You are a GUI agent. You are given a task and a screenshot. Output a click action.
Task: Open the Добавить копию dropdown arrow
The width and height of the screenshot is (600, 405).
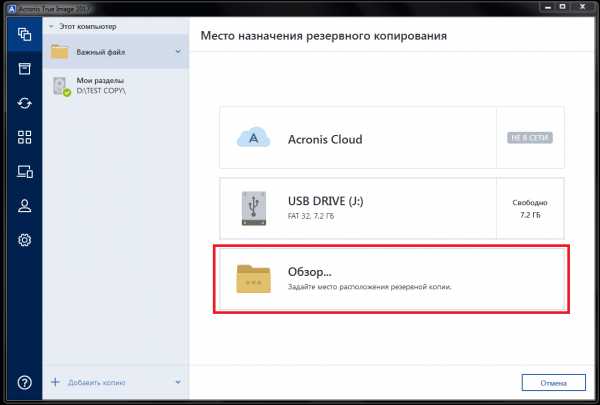pyautogui.click(x=177, y=382)
